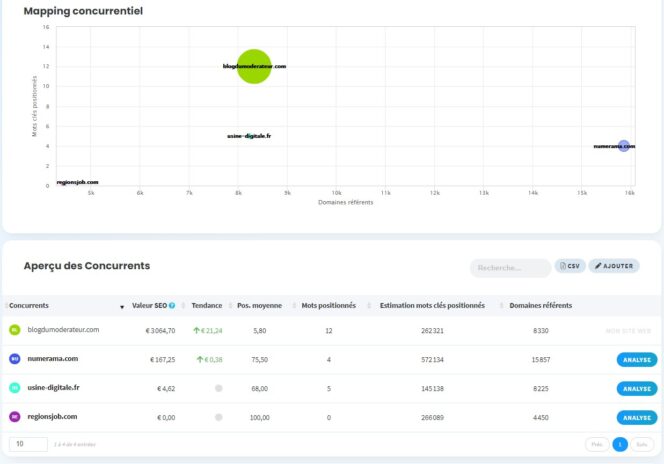
Task: Click the 8330 referring domains cell
Action: tap(541, 331)
